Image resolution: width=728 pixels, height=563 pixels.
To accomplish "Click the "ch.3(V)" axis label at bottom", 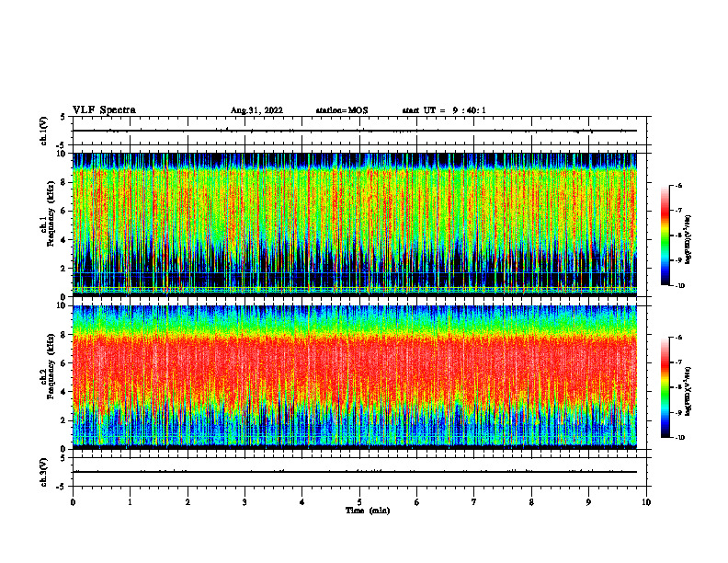I will pos(44,473).
